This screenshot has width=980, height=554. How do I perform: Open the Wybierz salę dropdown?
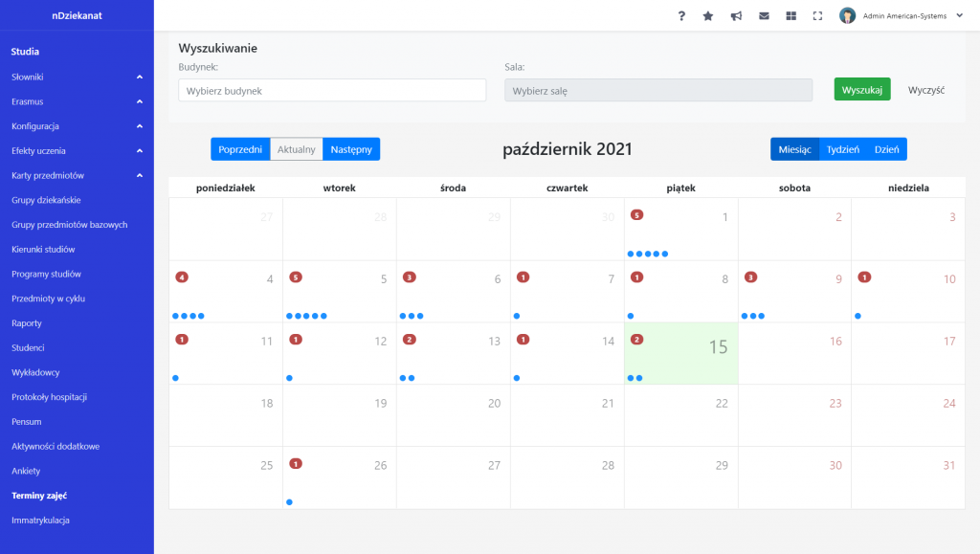tap(658, 91)
